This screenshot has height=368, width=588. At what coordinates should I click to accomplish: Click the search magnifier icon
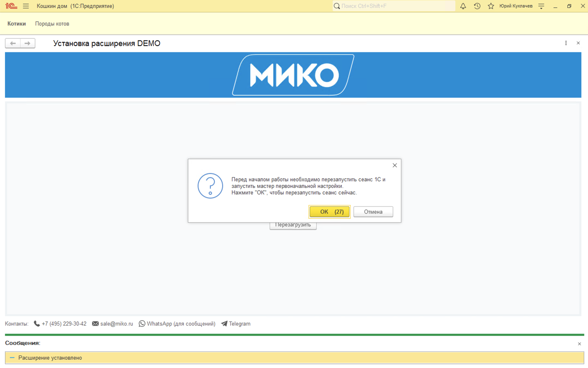[x=337, y=6]
